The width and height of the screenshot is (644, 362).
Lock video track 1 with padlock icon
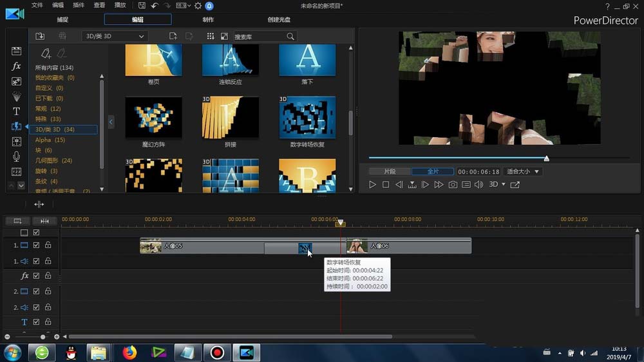(x=48, y=245)
